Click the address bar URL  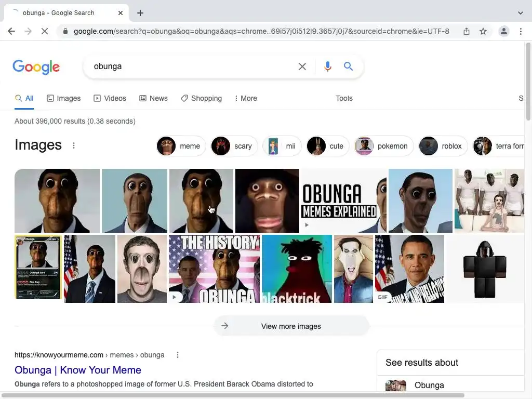261,31
